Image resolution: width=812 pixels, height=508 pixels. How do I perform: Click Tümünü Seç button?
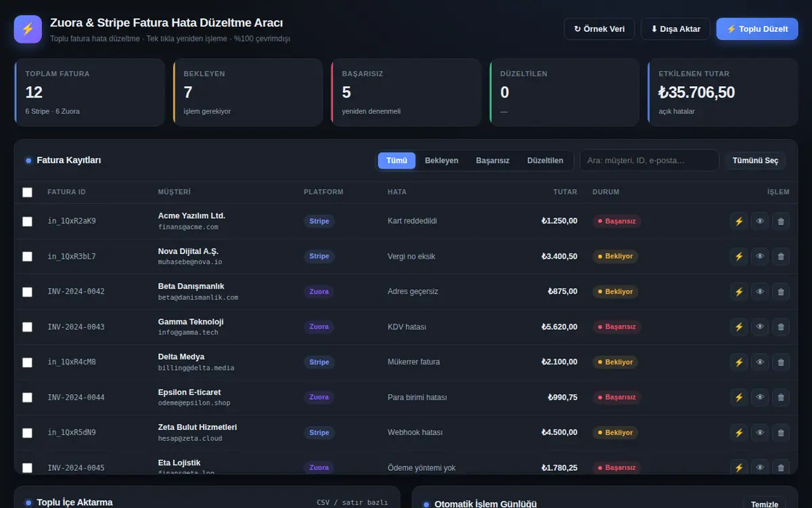coord(756,161)
